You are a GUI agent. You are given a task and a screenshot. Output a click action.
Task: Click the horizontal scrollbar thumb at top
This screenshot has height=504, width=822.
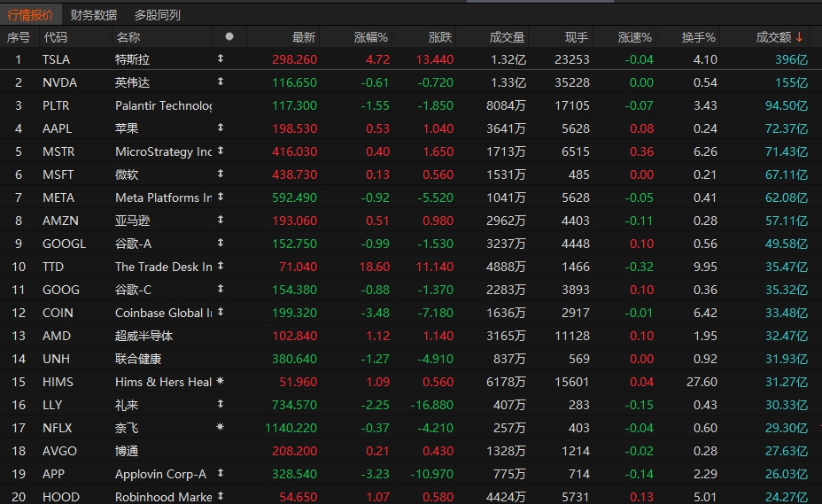(x=540, y=1)
